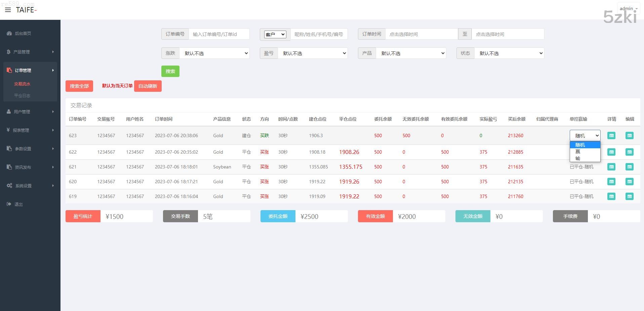Open the 涨跌 filter dropdown
This screenshot has height=311, width=644.
pyautogui.click(x=214, y=53)
